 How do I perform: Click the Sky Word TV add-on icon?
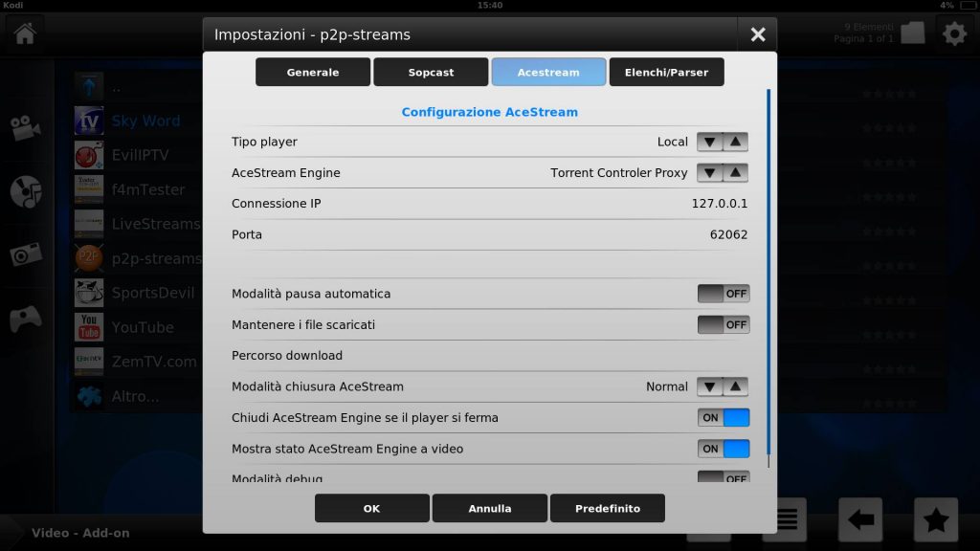click(89, 121)
